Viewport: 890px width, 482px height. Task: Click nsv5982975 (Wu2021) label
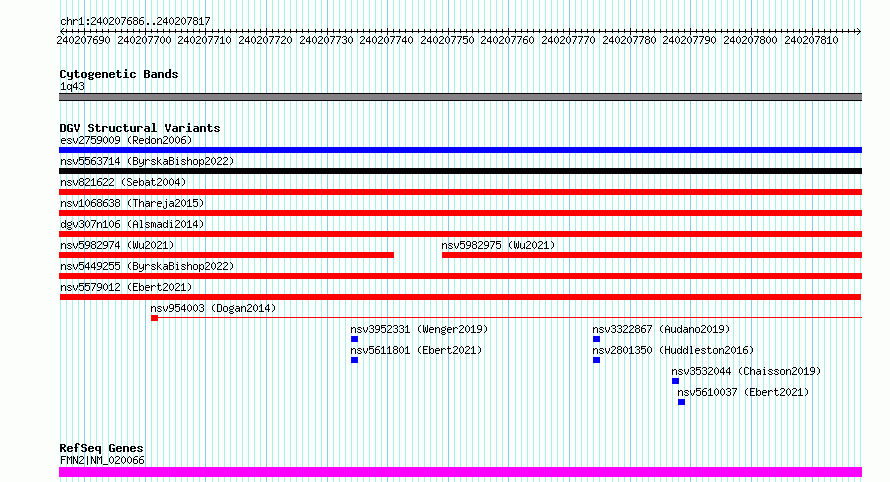pos(498,245)
